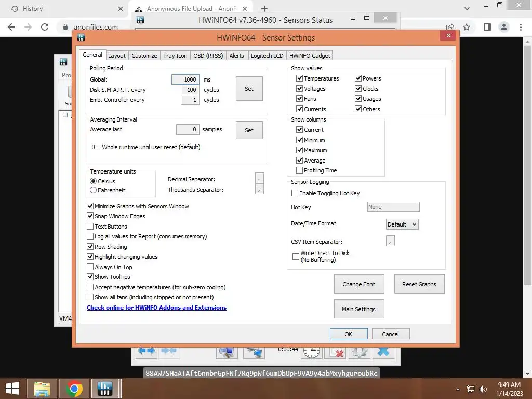Uncheck the Voltages checkbox
Viewport: 532px width, 399px height.
[x=299, y=88]
